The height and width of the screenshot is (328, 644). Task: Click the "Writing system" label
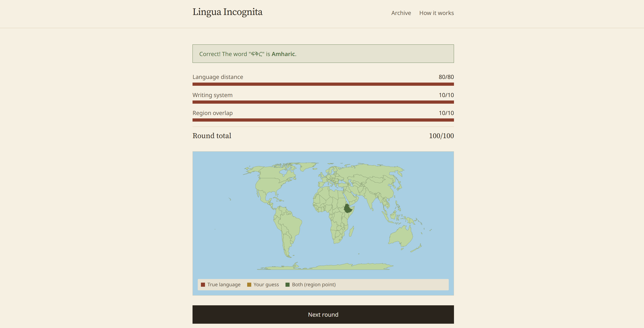[x=212, y=95]
